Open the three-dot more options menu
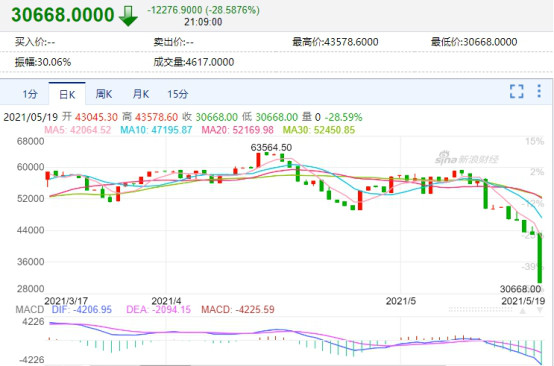 click(539, 91)
